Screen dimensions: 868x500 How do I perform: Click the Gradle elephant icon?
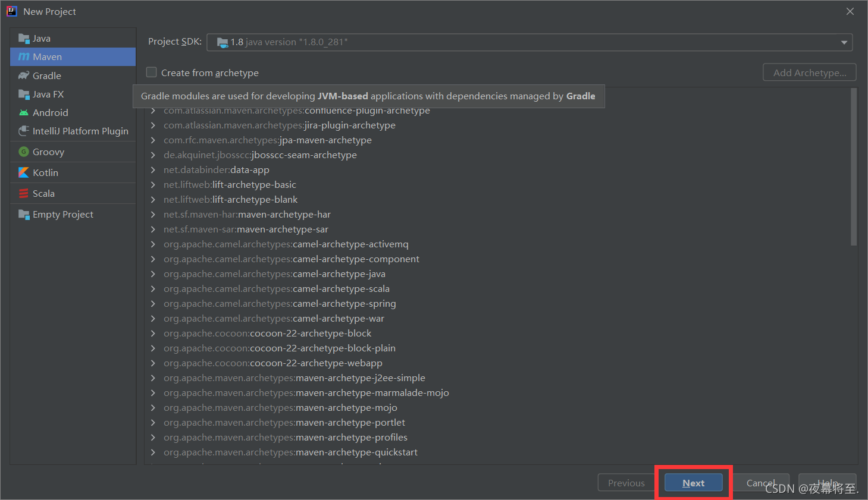pyautogui.click(x=24, y=76)
